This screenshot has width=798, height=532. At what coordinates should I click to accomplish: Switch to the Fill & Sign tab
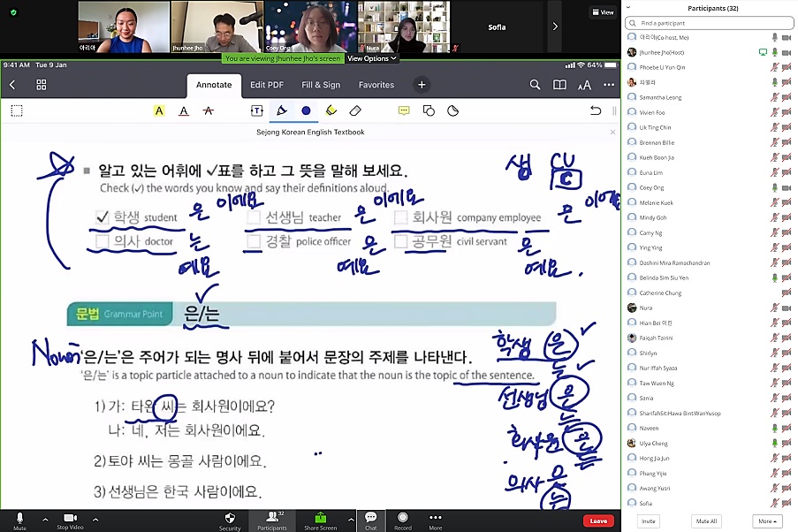tap(321, 85)
